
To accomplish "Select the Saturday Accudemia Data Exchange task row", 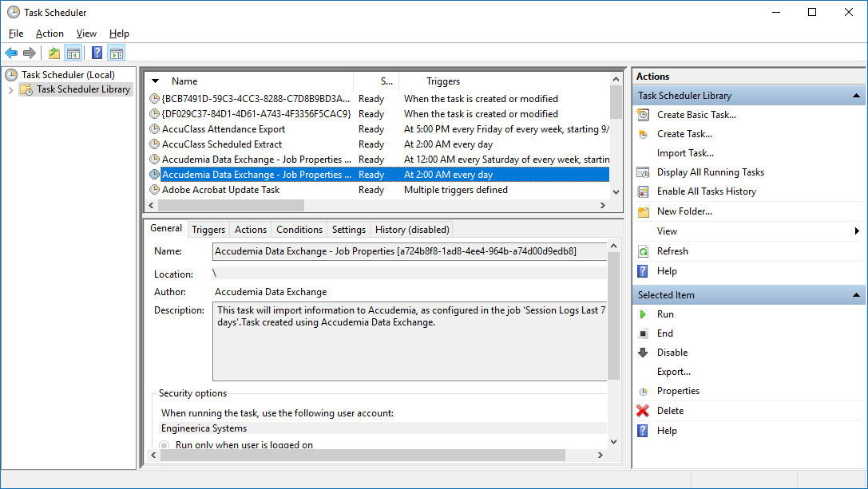I will pyautogui.click(x=379, y=160).
